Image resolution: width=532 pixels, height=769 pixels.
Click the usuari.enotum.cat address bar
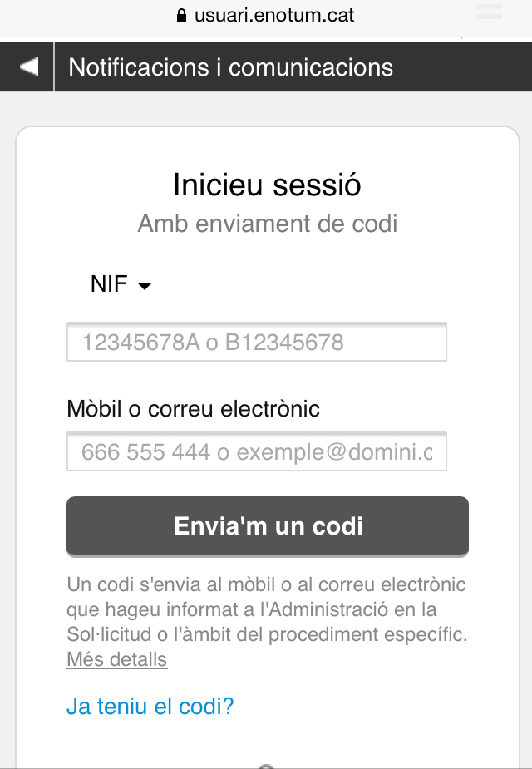(274, 15)
